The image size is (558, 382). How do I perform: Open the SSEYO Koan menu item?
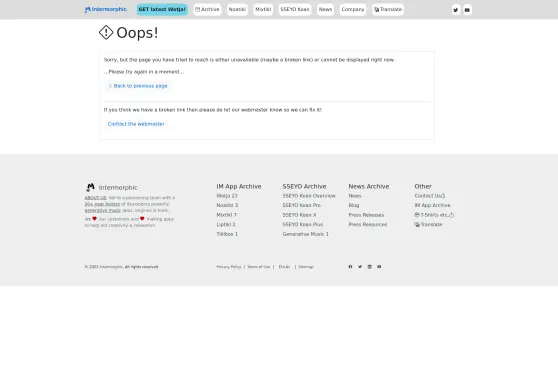point(295,9)
